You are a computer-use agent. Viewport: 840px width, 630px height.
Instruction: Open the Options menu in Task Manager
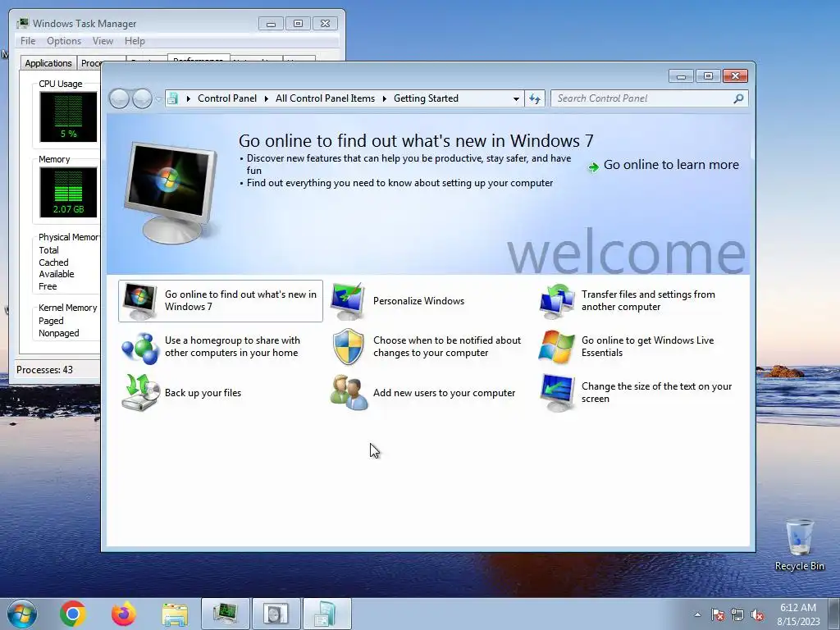[64, 41]
